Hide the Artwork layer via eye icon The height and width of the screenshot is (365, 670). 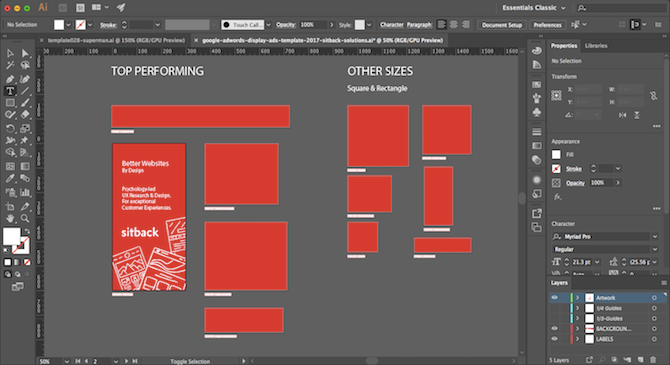pyautogui.click(x=555, y=297)
